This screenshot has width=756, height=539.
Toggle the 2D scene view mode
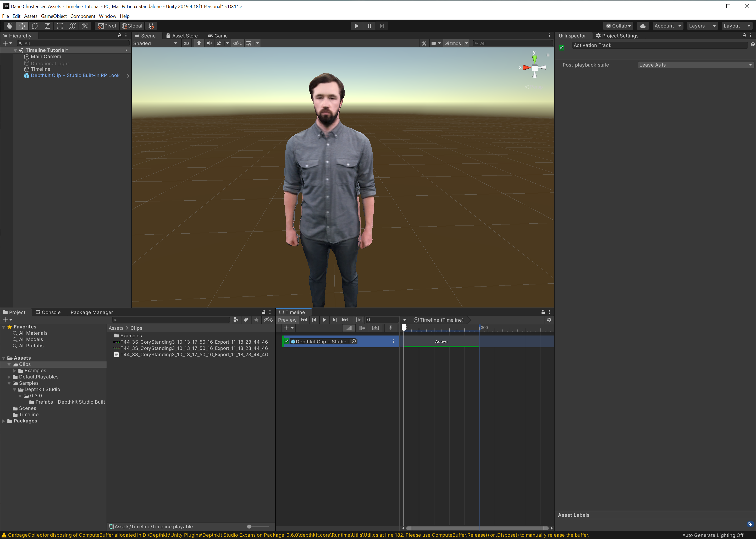[x=186, y=43]
